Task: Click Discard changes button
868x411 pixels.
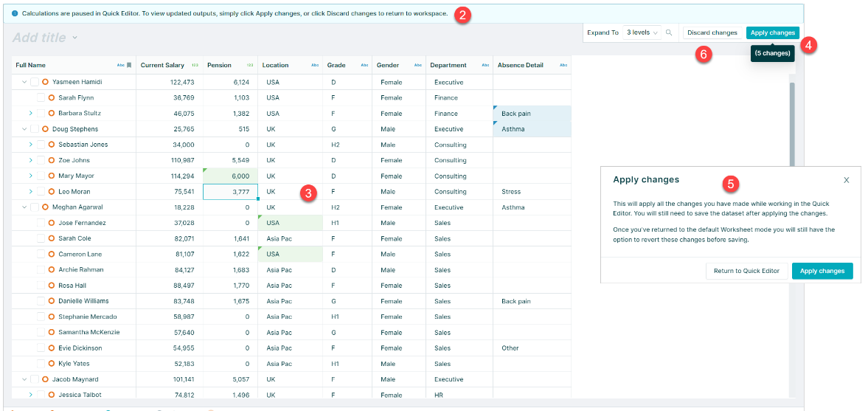Action: tap(712, 32)
